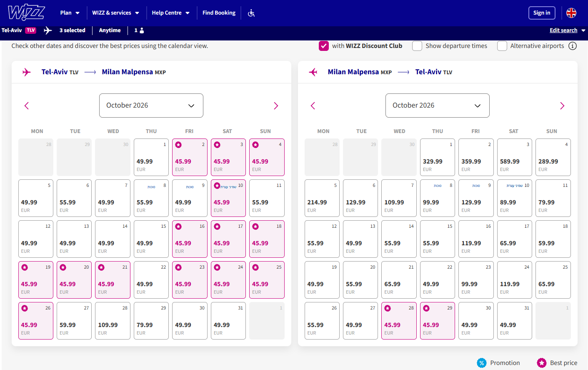Click Anytime date selector in search bar
588x370 pixels.
[110, 30]
